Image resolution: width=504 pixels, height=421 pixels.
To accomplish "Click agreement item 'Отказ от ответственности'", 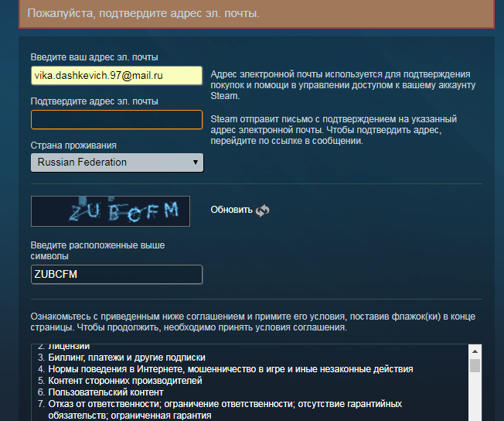I will 225,409.
